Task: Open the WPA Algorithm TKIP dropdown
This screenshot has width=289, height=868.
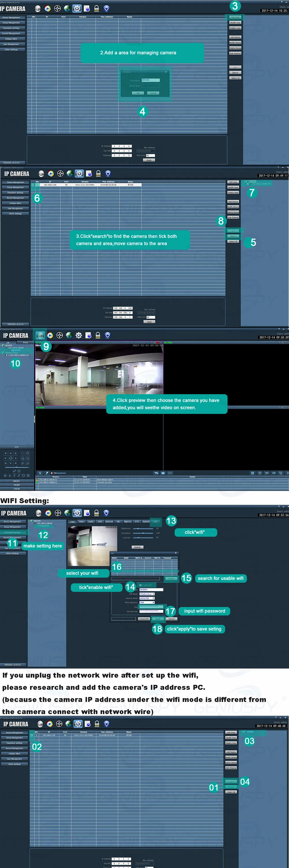Action: click(x=147, y=602)
